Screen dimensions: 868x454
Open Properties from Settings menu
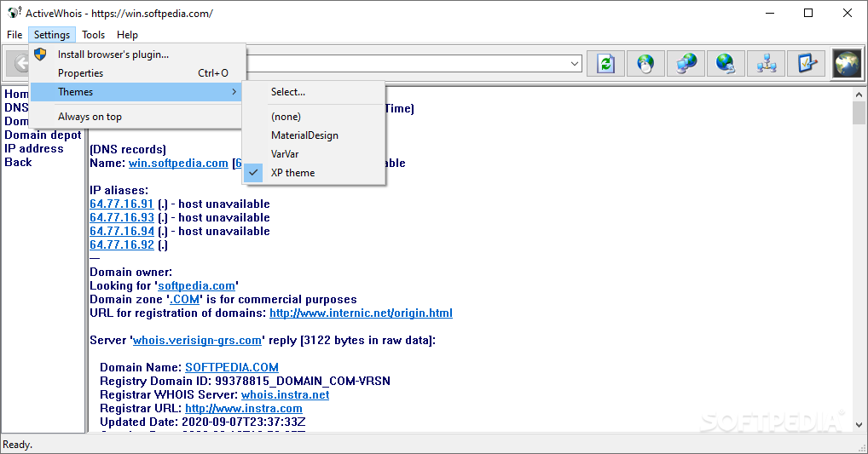tap(137, 73)
